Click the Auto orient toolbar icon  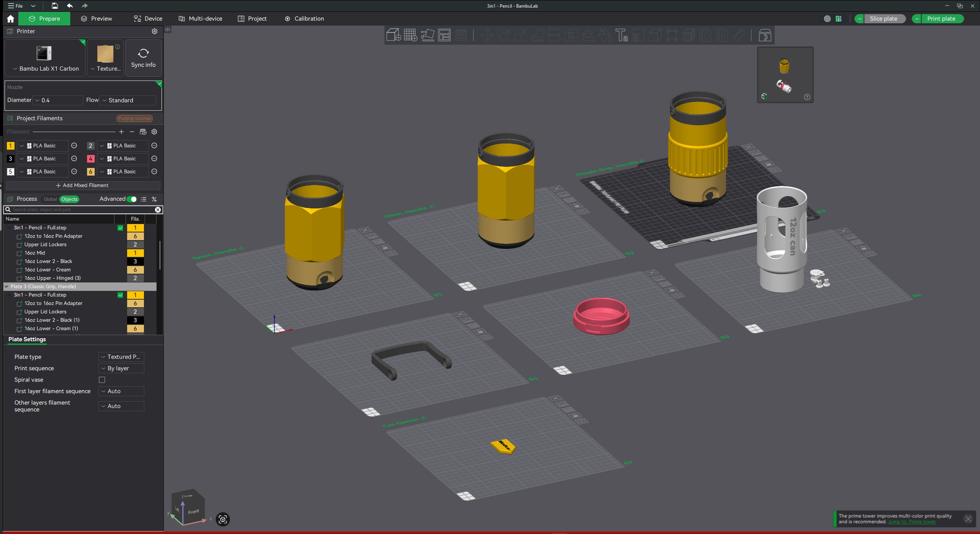coord(428,35)
